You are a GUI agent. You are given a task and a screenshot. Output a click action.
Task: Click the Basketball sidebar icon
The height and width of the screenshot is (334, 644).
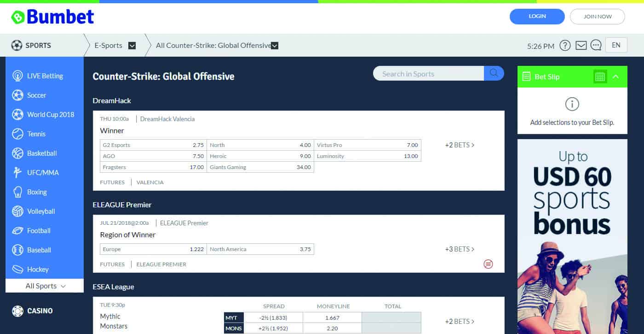tap(17, 153)
